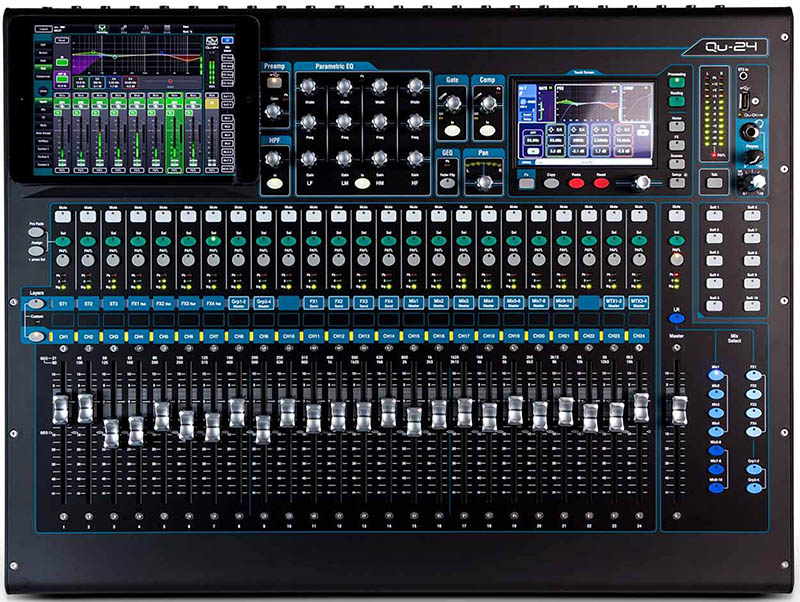The width and height of the screenshot is (800, 602).
Task: Click the Assign key below Pre Fade
Action: pos(36,251)
